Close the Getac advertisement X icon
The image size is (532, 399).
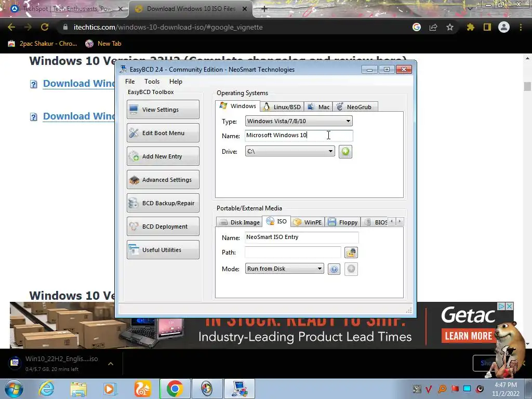509,306
